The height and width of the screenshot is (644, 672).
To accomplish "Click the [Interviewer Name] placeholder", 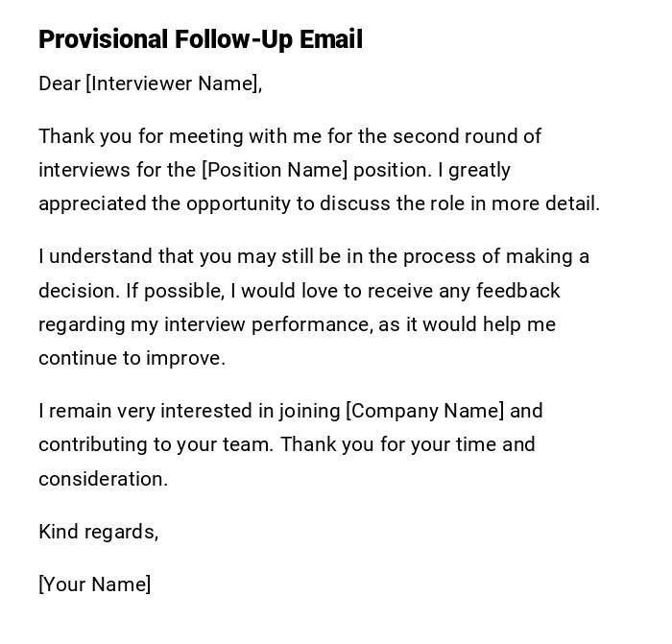I will (173, 83).
